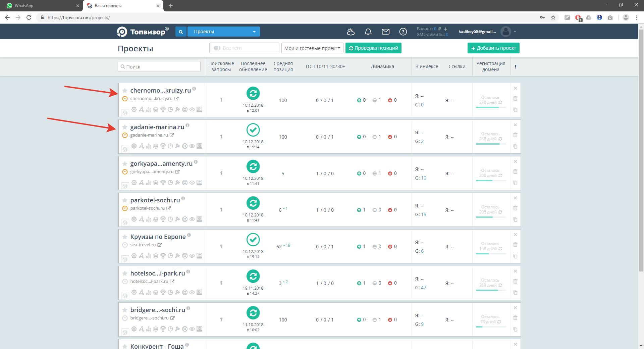This screenshot has height=349, width=644.
Task: Click the green refresh circle for parkotel-sochi.ru
Action: [253, 203]
